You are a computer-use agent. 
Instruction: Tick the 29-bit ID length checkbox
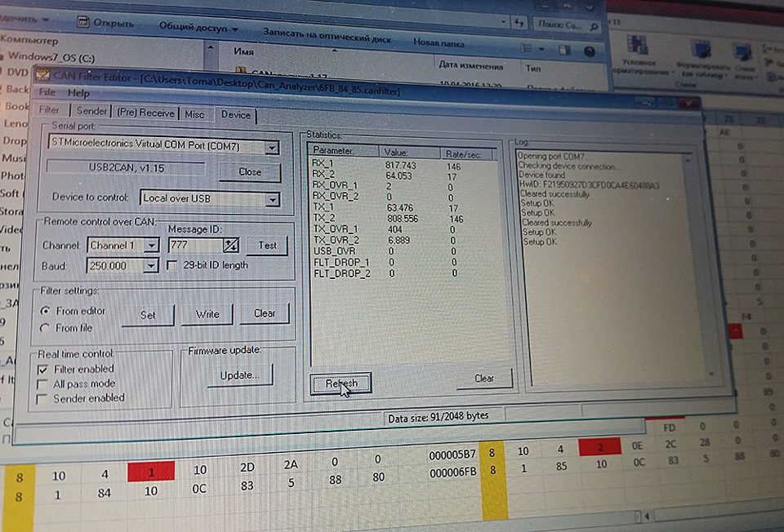(x=172, y=265)
